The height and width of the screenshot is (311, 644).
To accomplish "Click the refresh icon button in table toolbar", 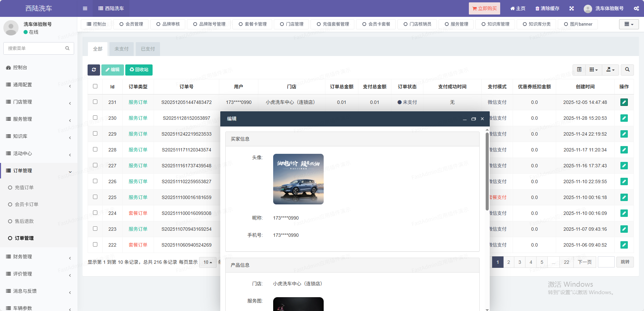I will 94,70.
